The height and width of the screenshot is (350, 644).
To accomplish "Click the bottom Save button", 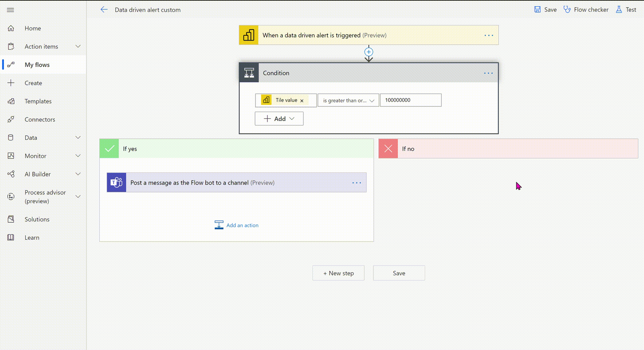I will point(399,273).
